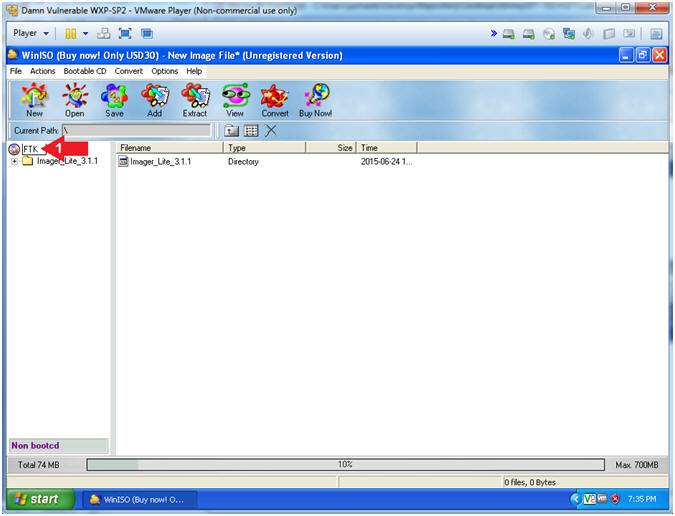Click the CD root icon next to FTK
675x516 pixels.
(14, 149)
